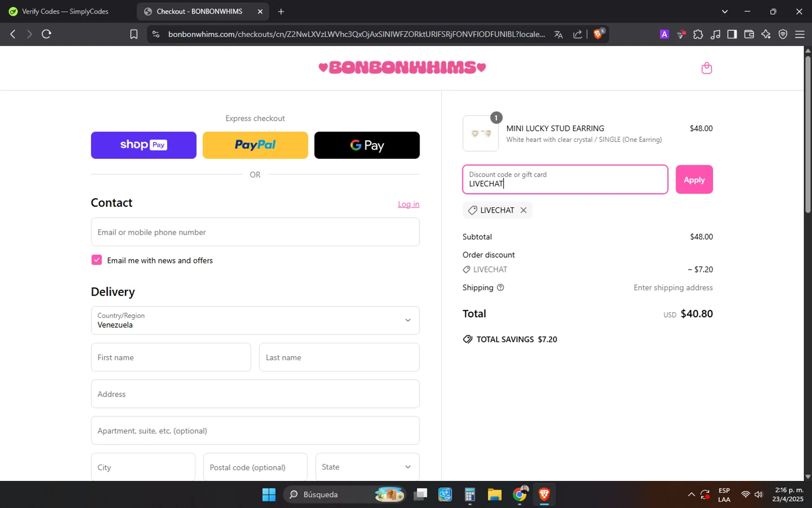Remove the applied LIVECHAT discount tag

[523, 210]
